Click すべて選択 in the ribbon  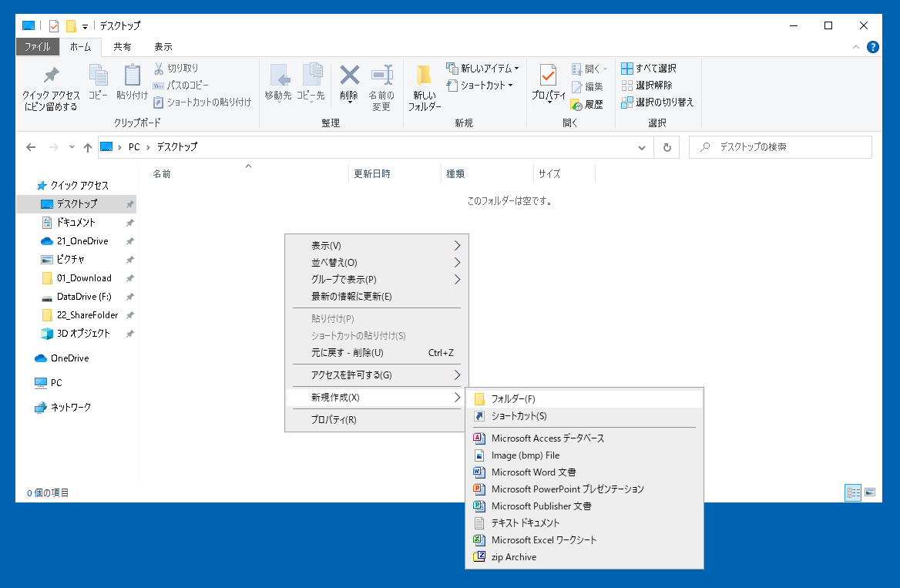click(648, 69)
